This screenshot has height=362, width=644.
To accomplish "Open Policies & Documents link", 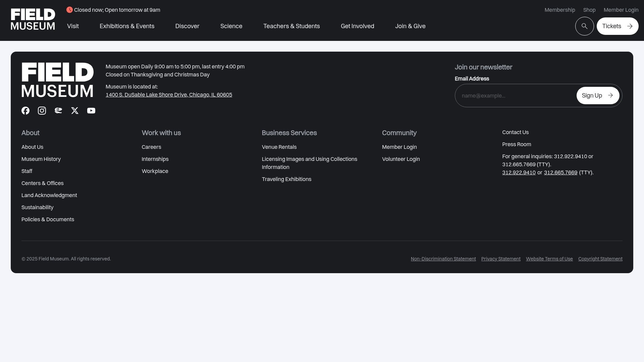I will tap(48, 220).
